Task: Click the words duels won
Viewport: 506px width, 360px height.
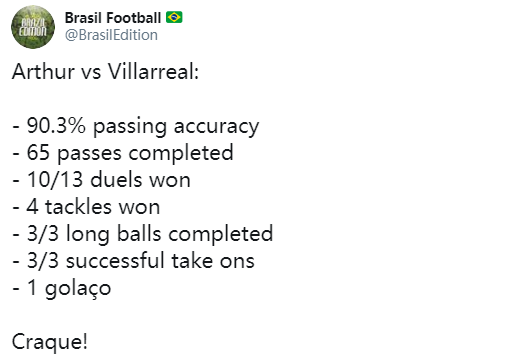Action: click(140, 180)
